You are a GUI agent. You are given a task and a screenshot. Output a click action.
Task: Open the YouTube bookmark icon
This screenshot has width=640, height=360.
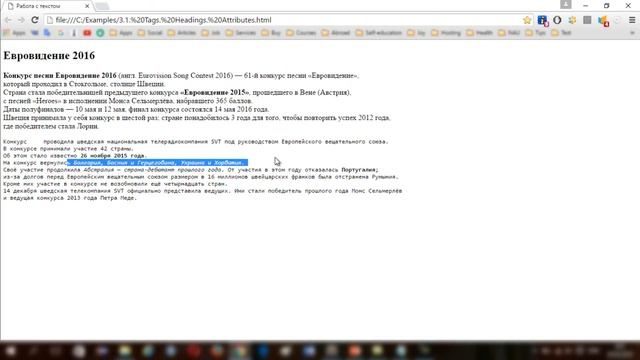click(x=87, y=33)
